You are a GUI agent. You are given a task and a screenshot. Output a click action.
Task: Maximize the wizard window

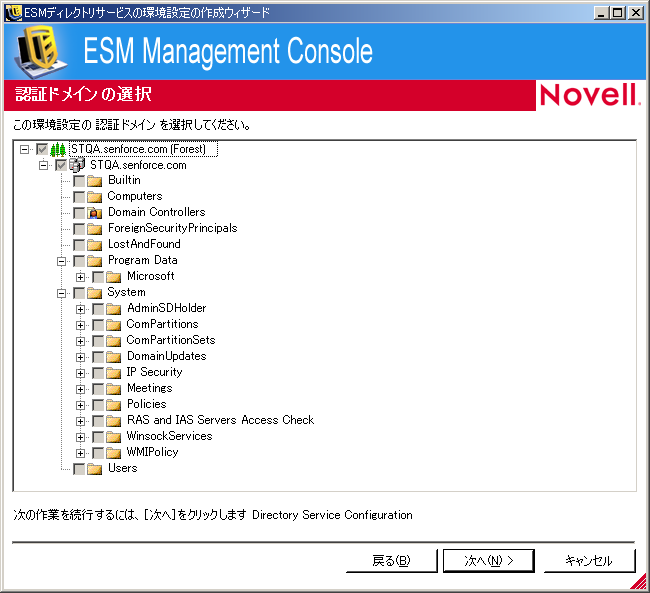[617, 13]
